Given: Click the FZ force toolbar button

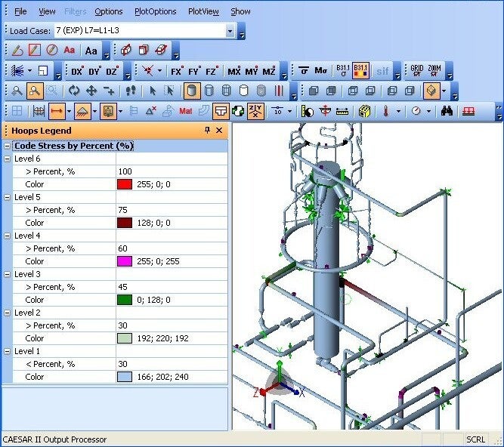Looking at the screenshot, I should coord(212,71).
